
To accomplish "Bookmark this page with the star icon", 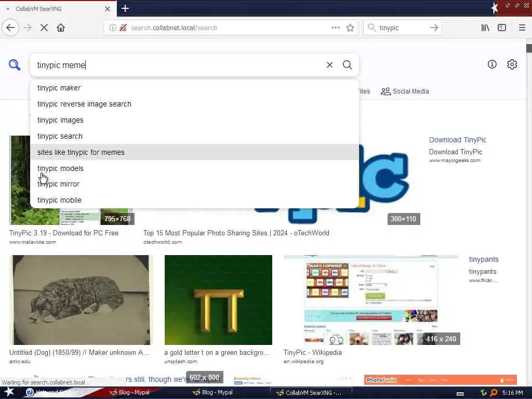I will [x=350, y=28].
